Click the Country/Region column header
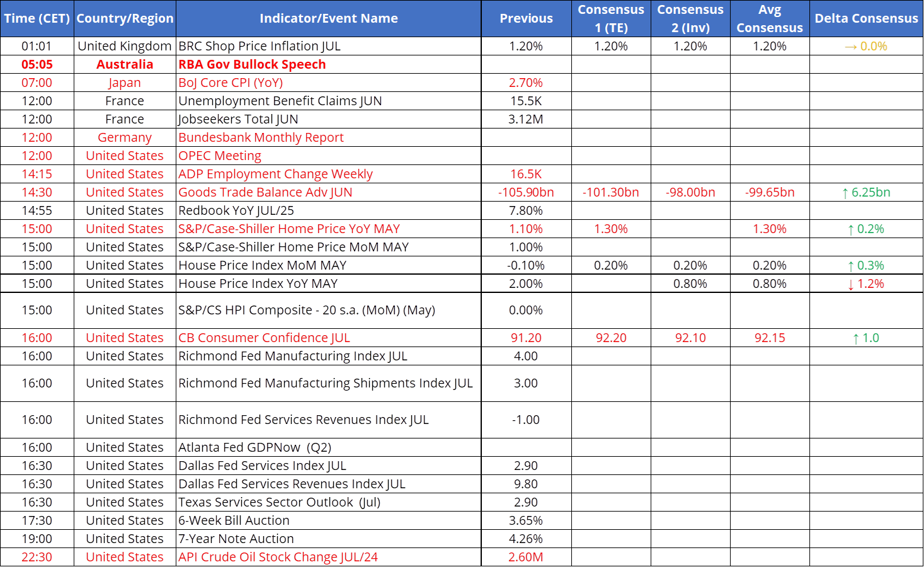 click(125, 18)
